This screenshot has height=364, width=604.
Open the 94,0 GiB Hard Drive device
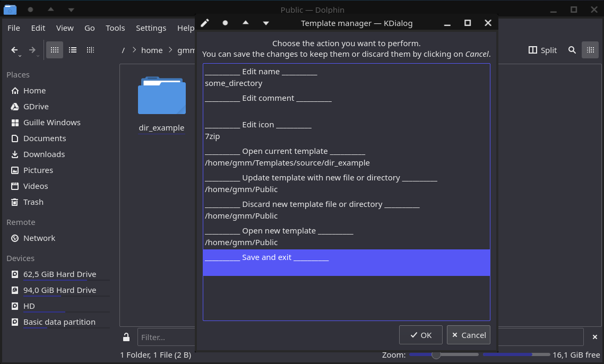[x=58, y=290]
